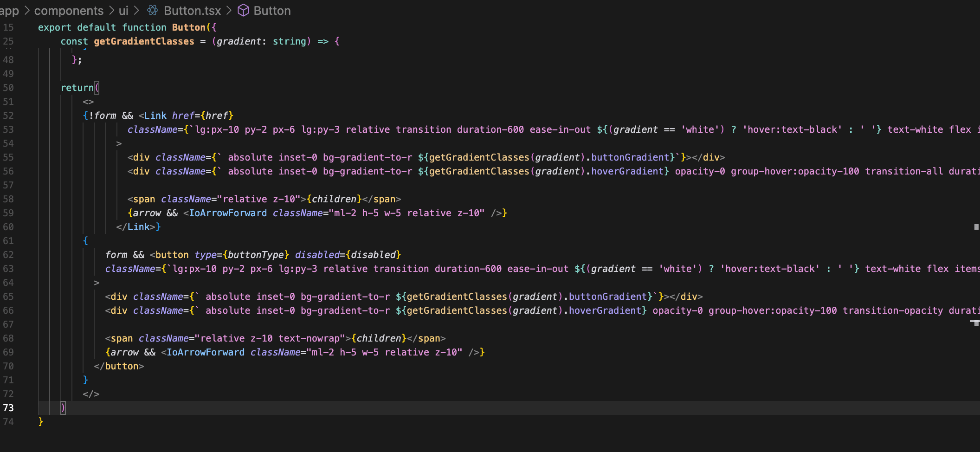Screen dimensions: 980x452
Task: Click 'Link' tag name on line 52
Action: click(x=155, y=116)
